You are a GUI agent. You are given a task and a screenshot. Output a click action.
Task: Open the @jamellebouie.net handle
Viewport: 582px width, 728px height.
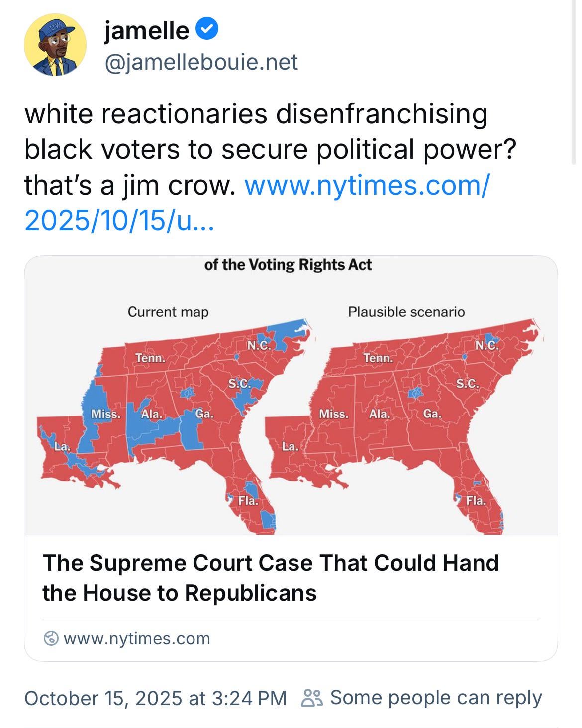[x=200, y=62]
